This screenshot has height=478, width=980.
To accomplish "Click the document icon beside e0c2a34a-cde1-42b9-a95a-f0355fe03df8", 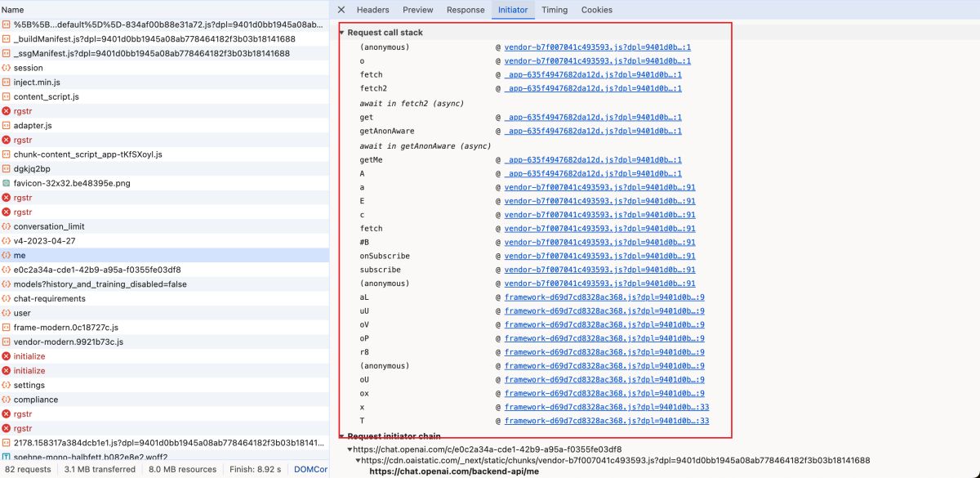I will point(6,270).
